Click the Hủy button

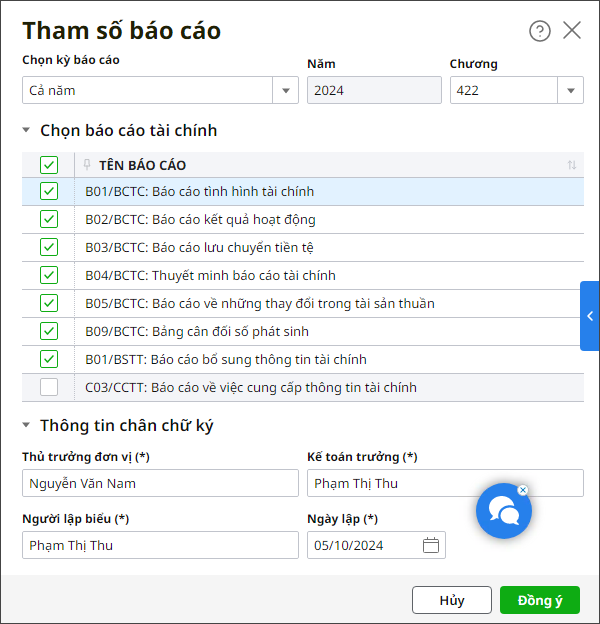pos(452,600)
